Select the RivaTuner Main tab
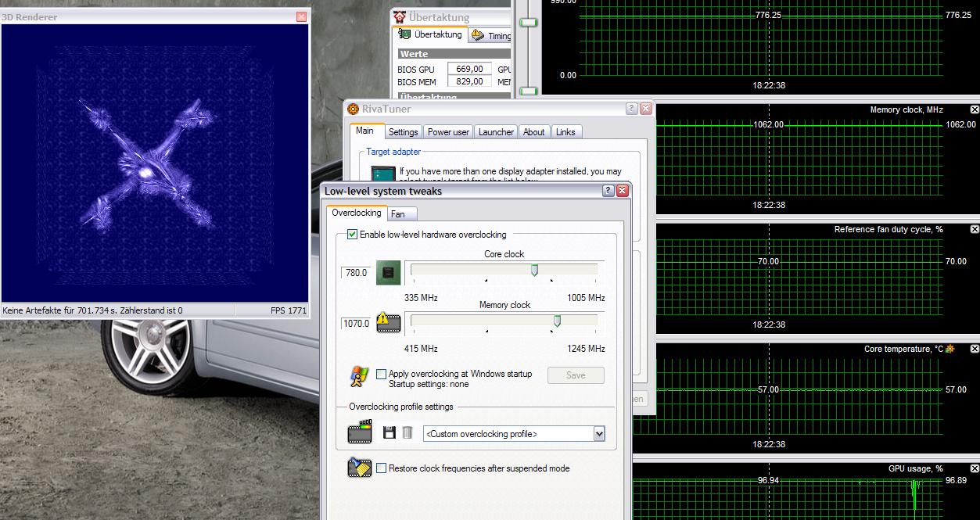980x520 pixels. [365, 131]
